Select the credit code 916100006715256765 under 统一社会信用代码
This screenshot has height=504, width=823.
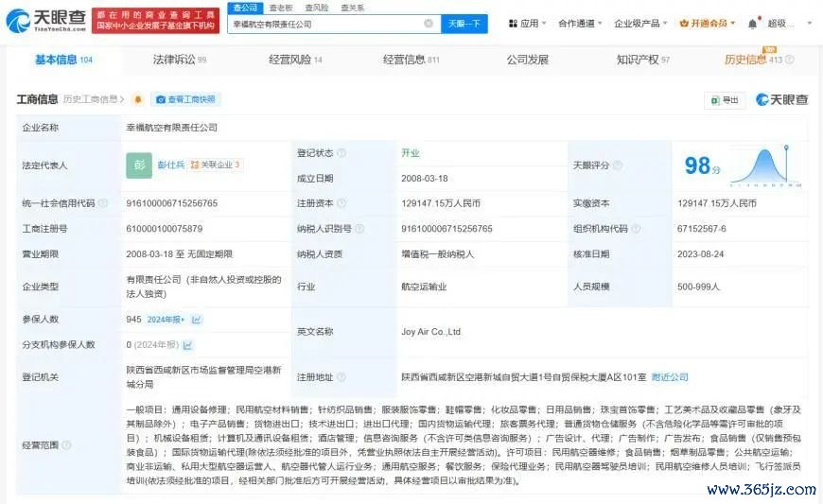(171, 203)
